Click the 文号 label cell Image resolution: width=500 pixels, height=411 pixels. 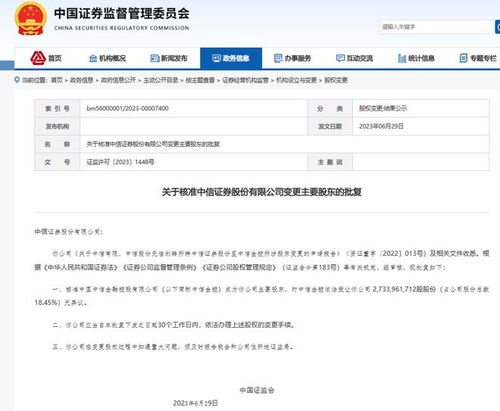click(x=57, y=162)
